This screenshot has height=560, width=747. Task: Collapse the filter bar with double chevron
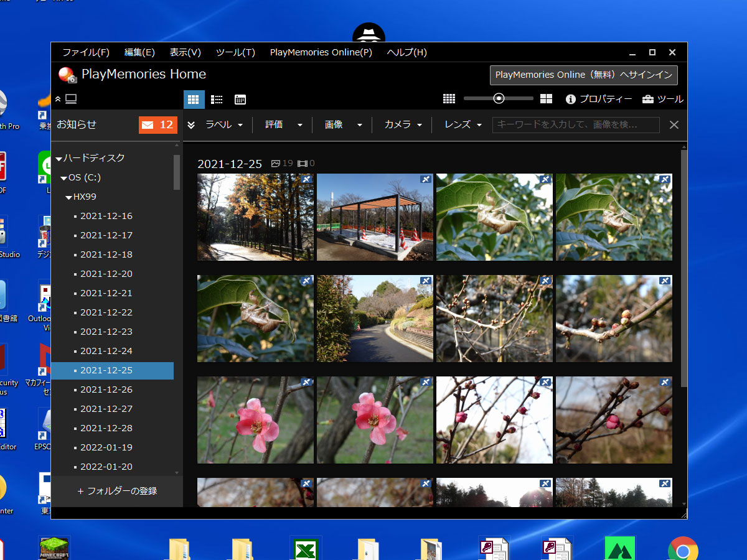191,125
